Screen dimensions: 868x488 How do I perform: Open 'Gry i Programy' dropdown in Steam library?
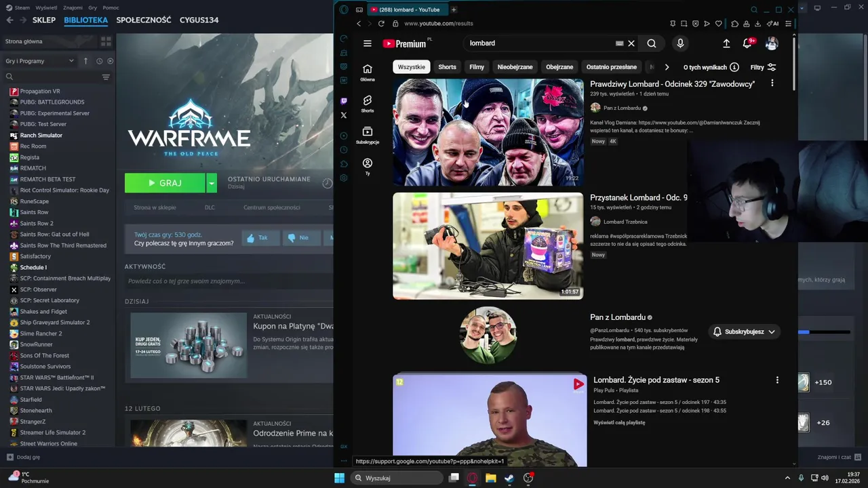[x=39, y=61]
